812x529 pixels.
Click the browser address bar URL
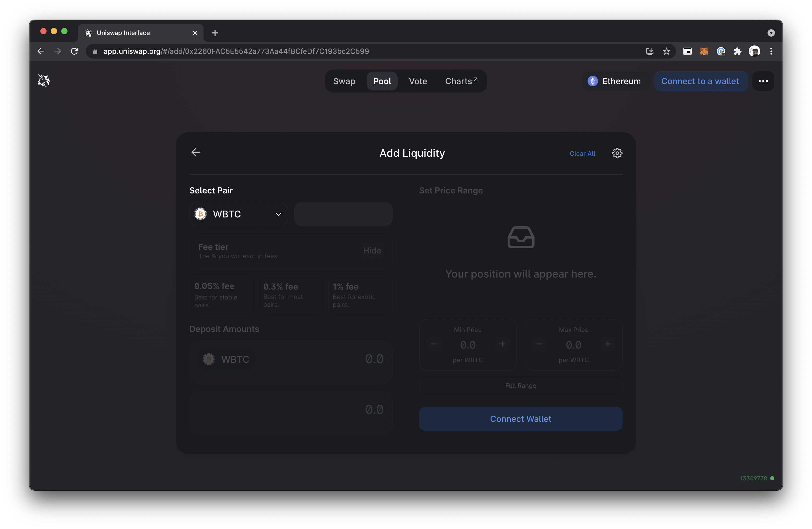tap(236, 51)
